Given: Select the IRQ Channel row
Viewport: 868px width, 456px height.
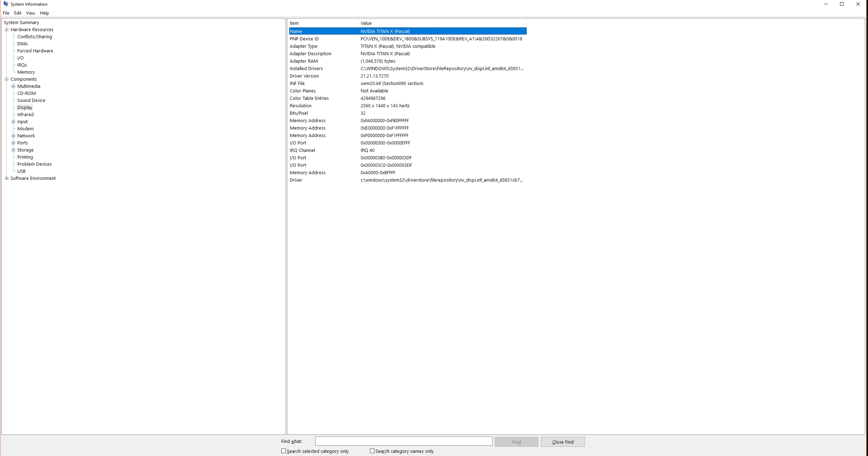Looking at the screenshot, I should (408, 150).
